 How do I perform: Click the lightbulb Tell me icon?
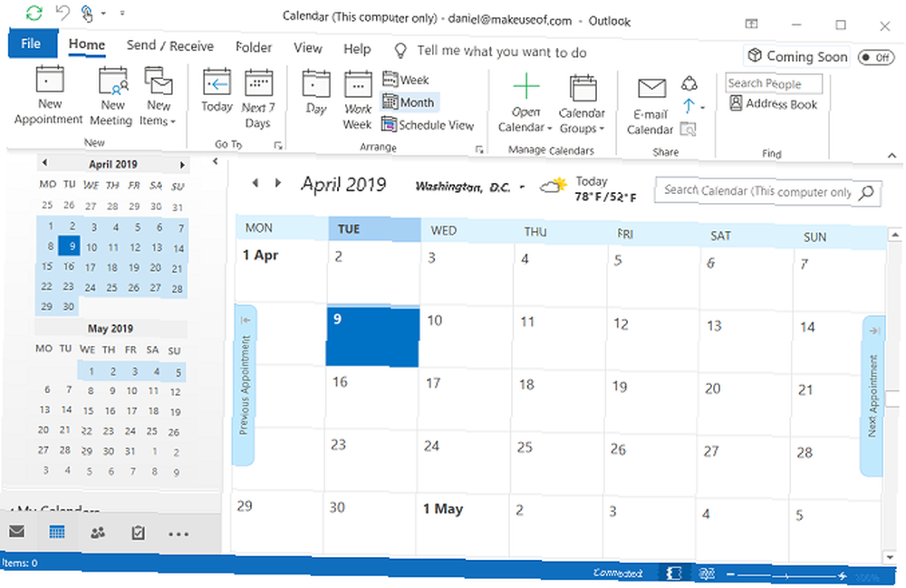tap(400, 51)
